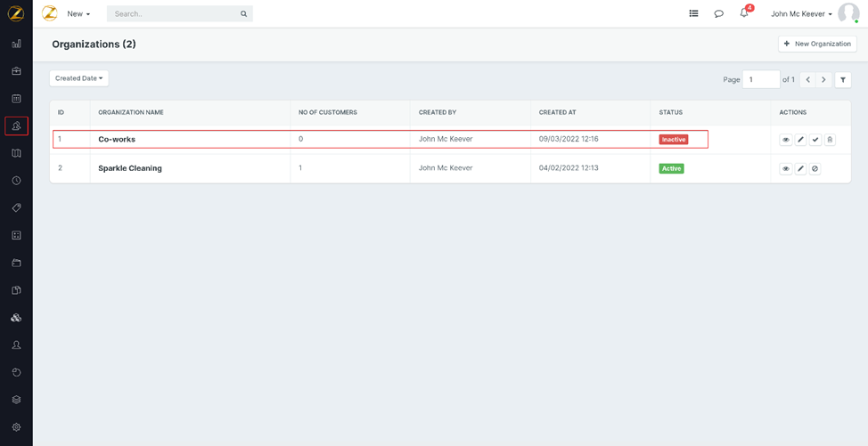This screenshot has height=446, width=868.
Task: Edit Co-works with the pencil icon
Action: (800, 140)
